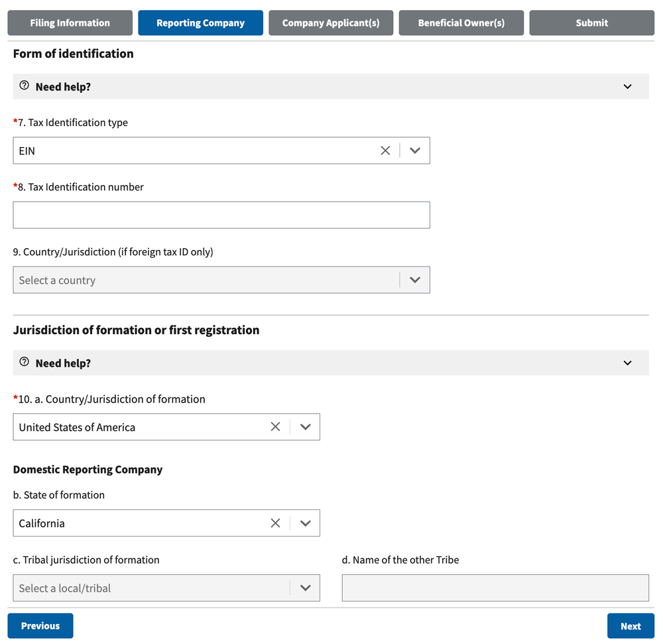Clear California using the X icon
The image size is (663, 644).
[x=275, y=523]
